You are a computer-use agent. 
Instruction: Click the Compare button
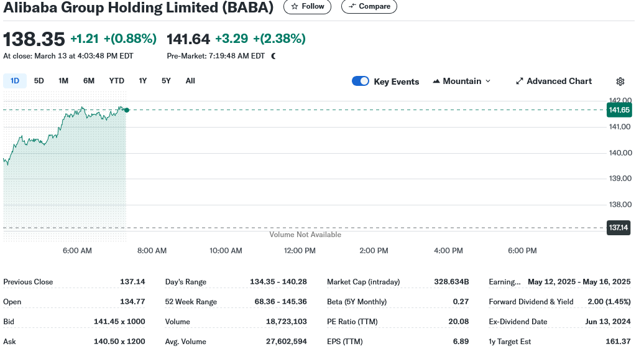pyautogui.click(x=369, y=6)
